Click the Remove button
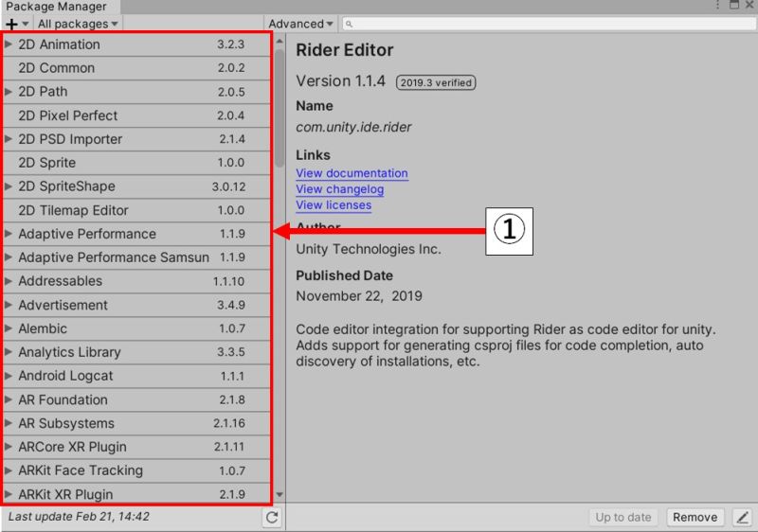Viewport: 758px width, 532px height. 695,518
